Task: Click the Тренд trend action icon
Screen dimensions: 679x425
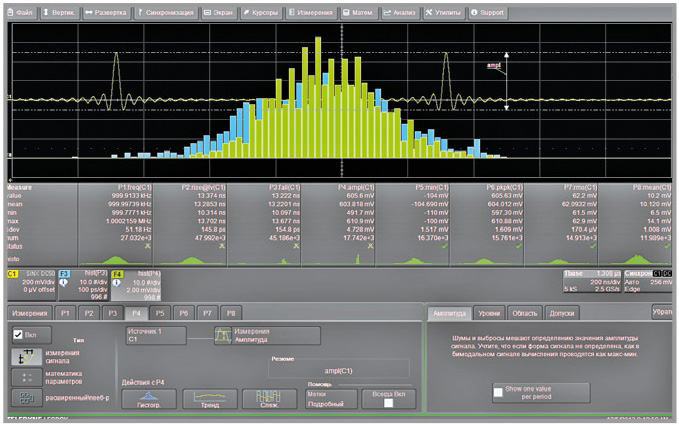Action: 209,398
